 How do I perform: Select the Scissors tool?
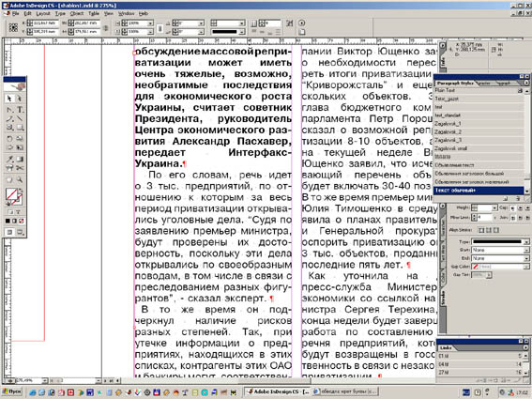pyautogui.click(x=20, y=168)
